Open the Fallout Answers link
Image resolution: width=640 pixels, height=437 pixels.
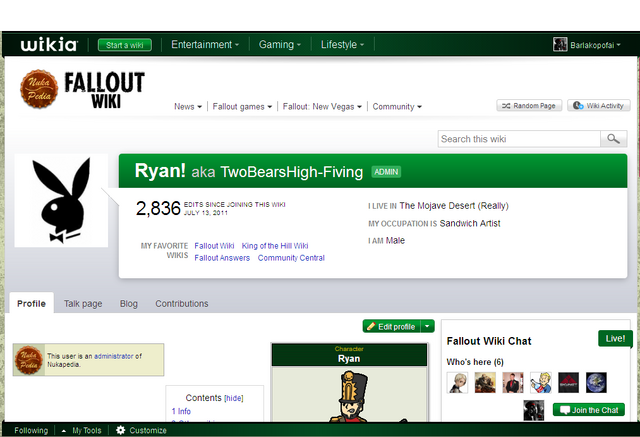(222, 258)
